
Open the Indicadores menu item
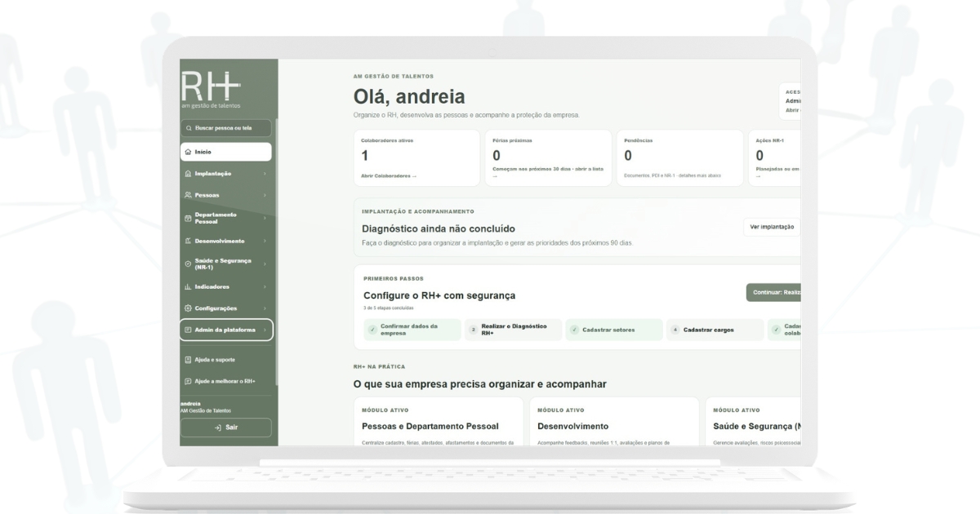click(x=226, y=286)
